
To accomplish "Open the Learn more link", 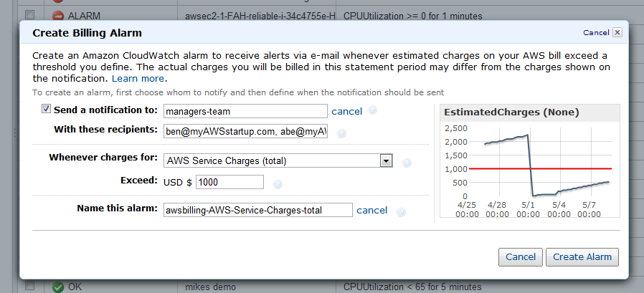I will (138, 78).
